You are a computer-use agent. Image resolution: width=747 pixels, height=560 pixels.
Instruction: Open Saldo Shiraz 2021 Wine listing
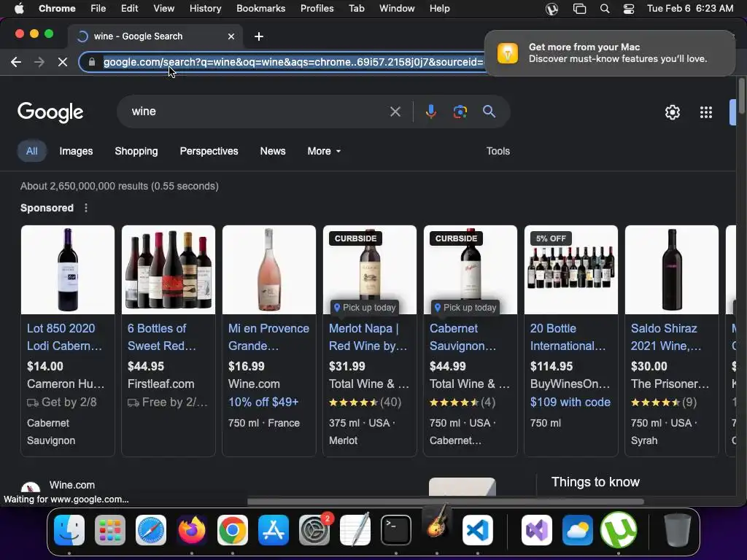coord(665,337)
